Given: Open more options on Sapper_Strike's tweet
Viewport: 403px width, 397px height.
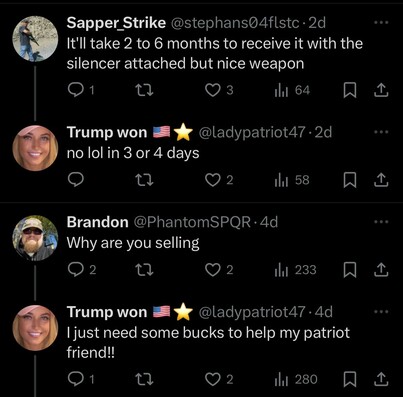Looking at the screenshot, I should (x=381, y=23).
